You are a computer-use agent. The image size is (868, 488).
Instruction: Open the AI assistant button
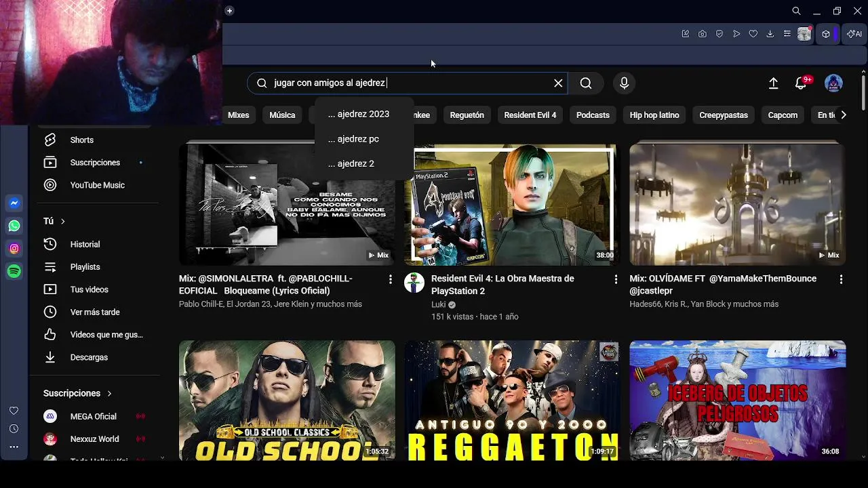point(854,34)
